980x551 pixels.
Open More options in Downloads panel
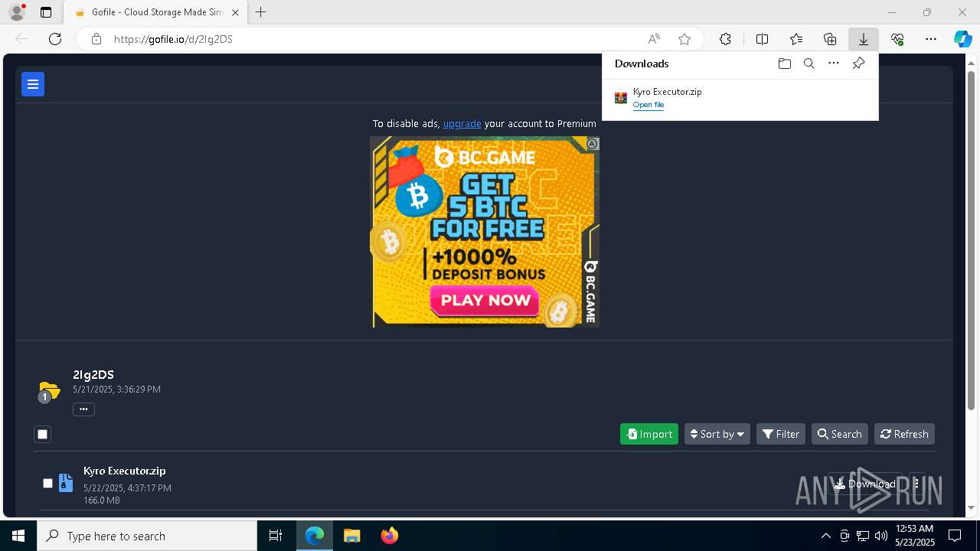(x=834, y=64)
